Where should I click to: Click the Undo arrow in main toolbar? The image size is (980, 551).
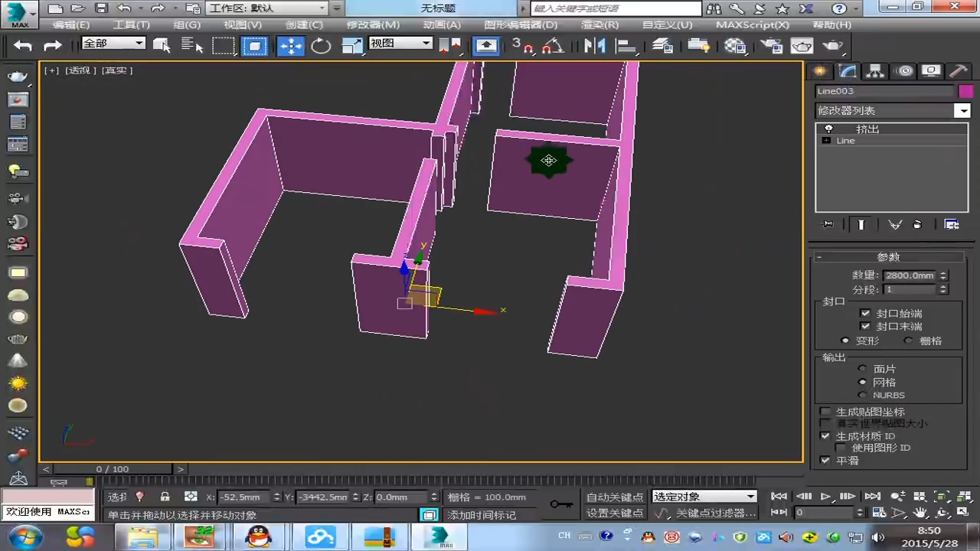coord(23,46)
